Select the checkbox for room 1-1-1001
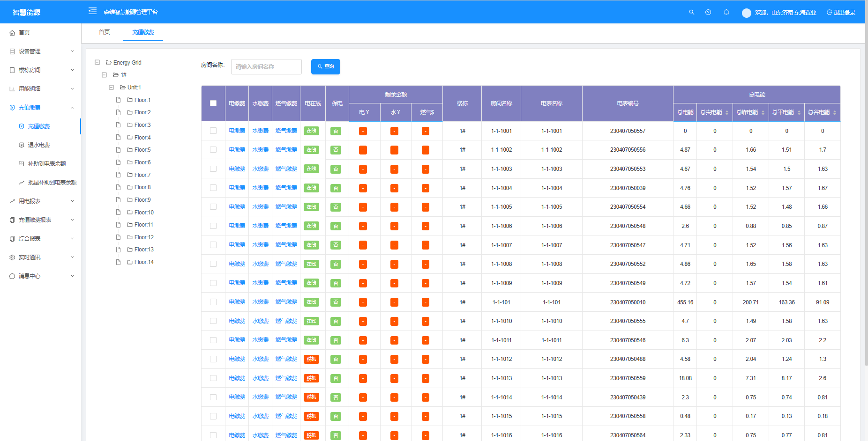 tap(213, 131)
